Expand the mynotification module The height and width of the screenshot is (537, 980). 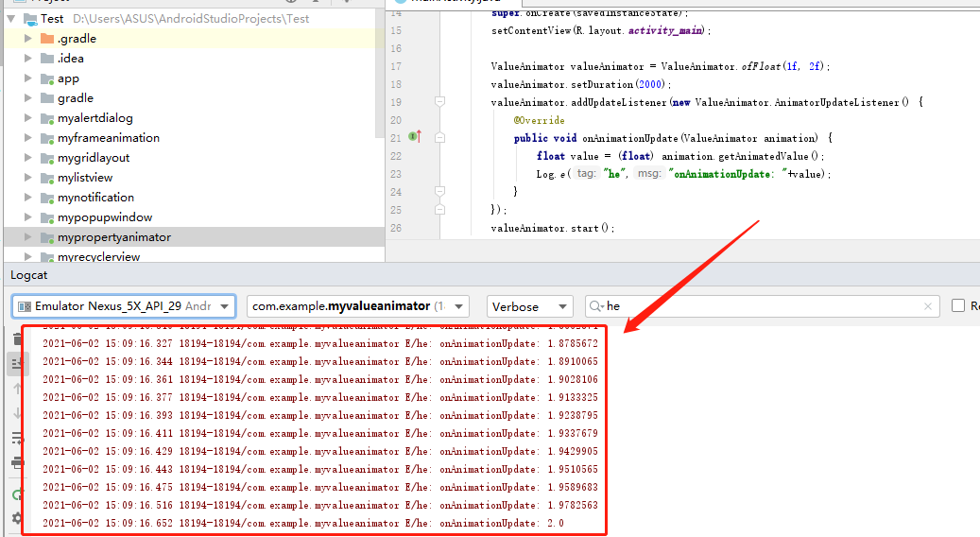pos(28,198)
